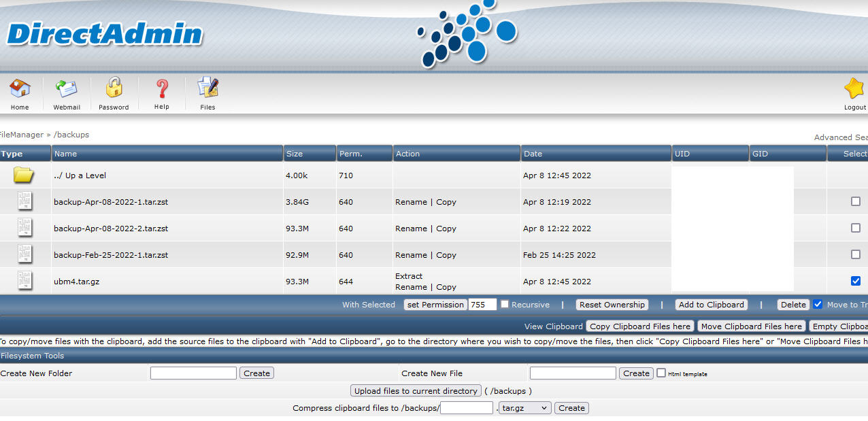Open file name backup-Apr-08-2022-2.tar.zst
The image size is (868, 421).
coord(111,229)
